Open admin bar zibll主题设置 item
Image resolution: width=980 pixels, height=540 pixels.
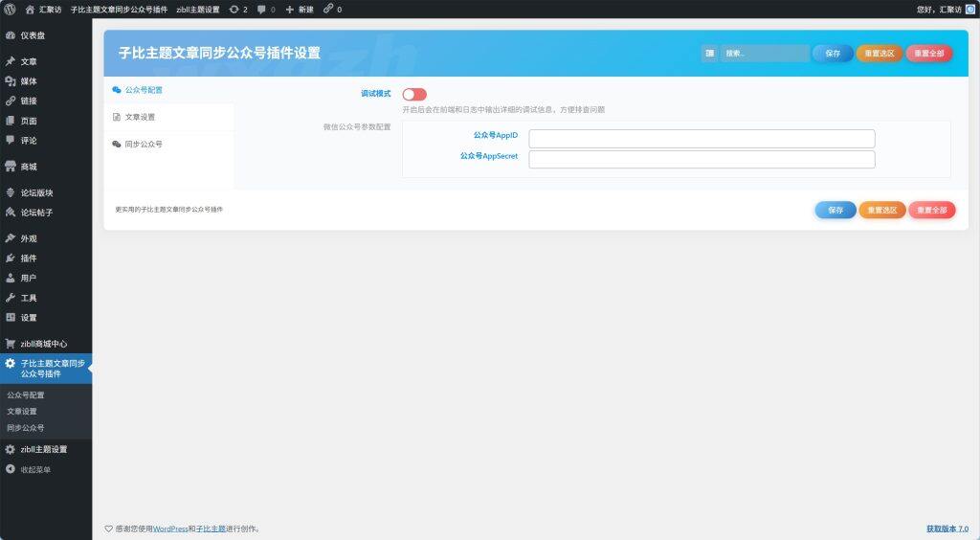197,10
